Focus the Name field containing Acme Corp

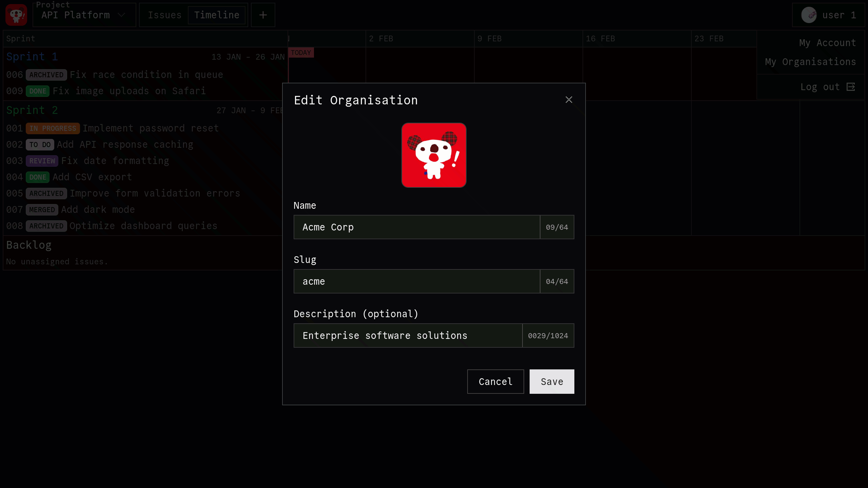pyautogui.click(x=416, y=227)
